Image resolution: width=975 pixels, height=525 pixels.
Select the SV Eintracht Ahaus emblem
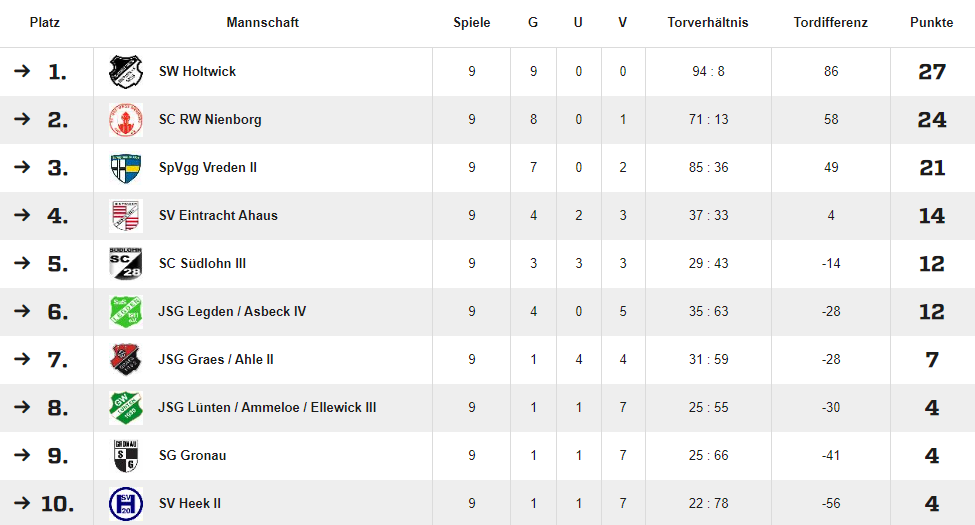point(126,215)
